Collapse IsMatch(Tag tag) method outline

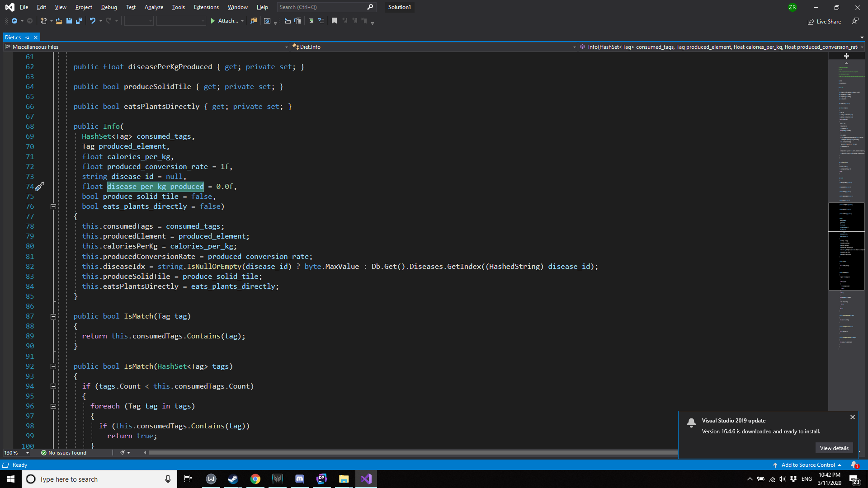tap(53, 316)
